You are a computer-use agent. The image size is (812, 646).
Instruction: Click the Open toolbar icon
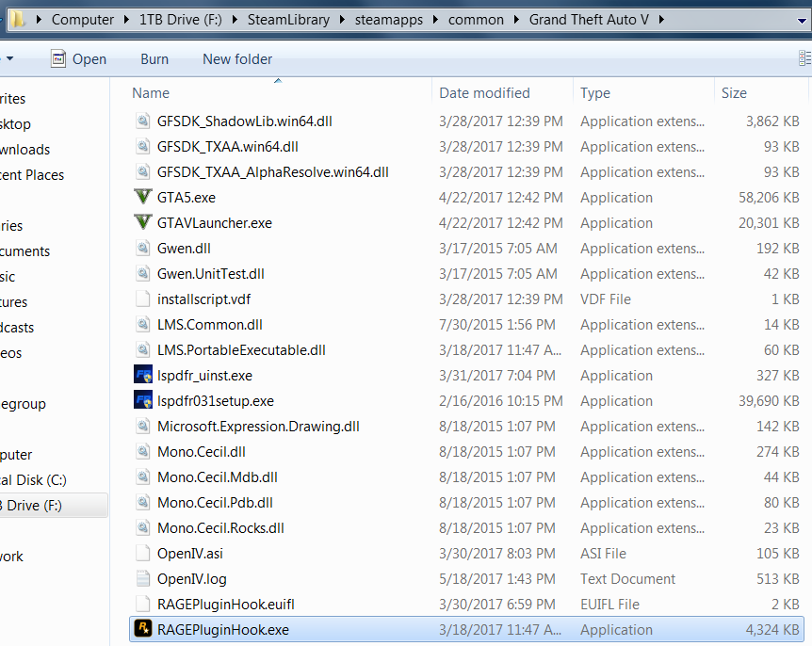click(58, 59)
